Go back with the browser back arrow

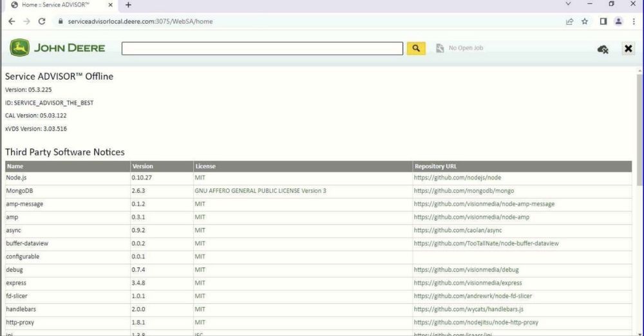click(12, 21)
